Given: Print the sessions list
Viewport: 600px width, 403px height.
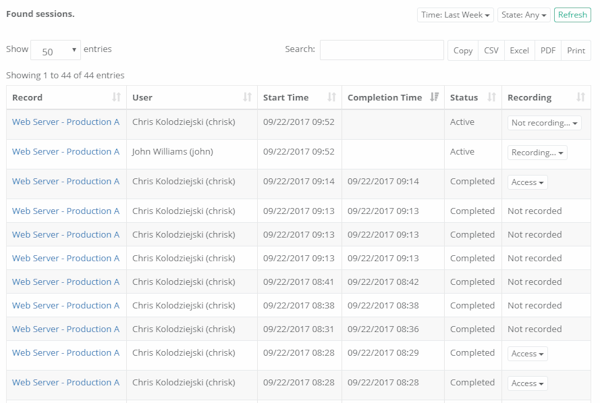Looking at the screenshot, I should click(x=576, y=50).
